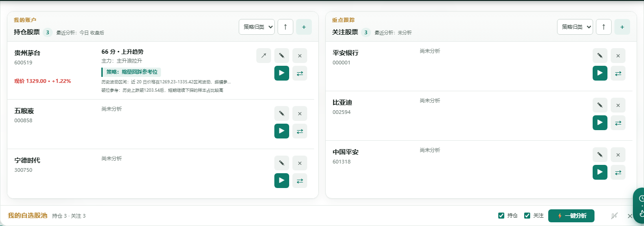Toggle the 关注 checkbox
This screenshot has height=226, width=644.
click(x=527, y=215)
